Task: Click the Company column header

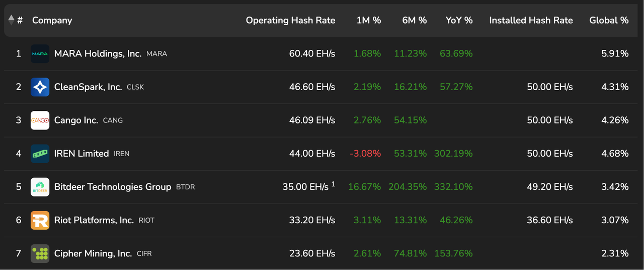Action: click(x=52, y=20)
